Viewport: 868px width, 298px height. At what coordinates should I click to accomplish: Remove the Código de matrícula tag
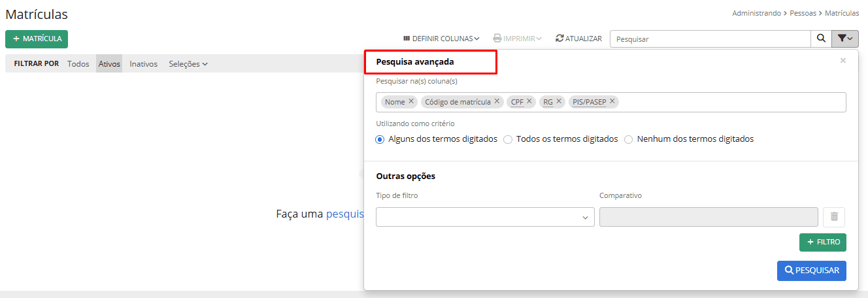tap(497, 101)
